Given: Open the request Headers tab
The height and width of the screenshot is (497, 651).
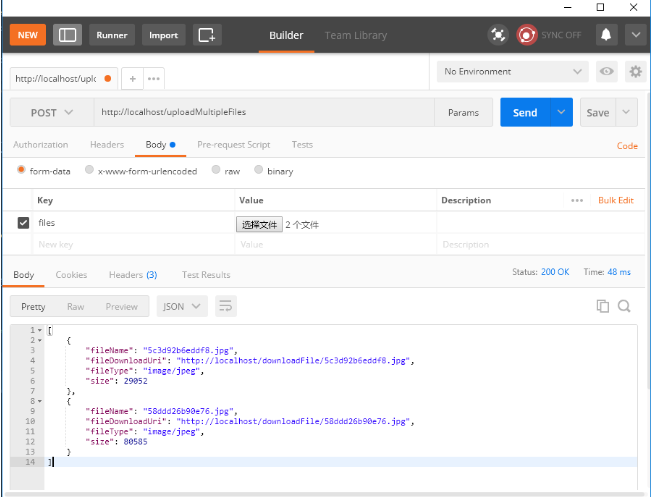Looking at the screenshot, I should 107,144.
